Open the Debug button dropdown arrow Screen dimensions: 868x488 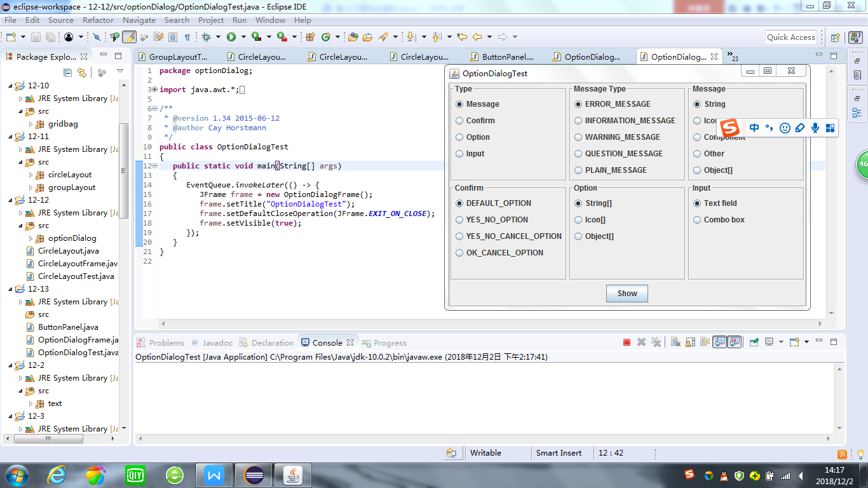218,37
